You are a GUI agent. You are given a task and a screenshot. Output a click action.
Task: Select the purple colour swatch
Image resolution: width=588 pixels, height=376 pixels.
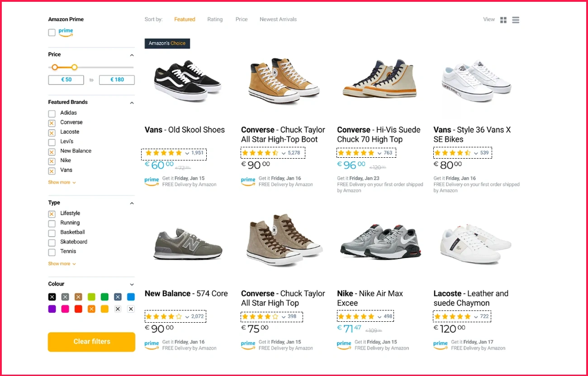52,309
